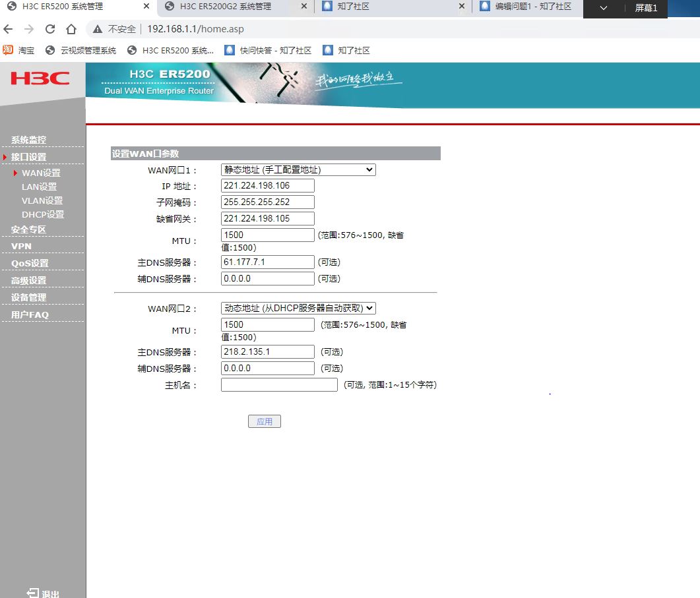Click the IP 地址 field 221.224.198.106
This screenshot has width=700, height=598.
tap(267, 186)
